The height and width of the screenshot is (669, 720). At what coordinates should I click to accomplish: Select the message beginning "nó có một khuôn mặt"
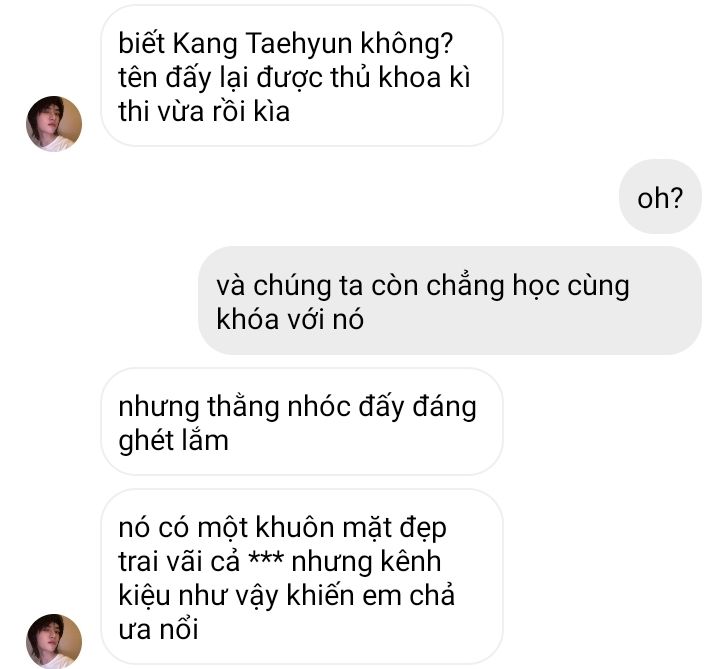(x=301, y=577)
